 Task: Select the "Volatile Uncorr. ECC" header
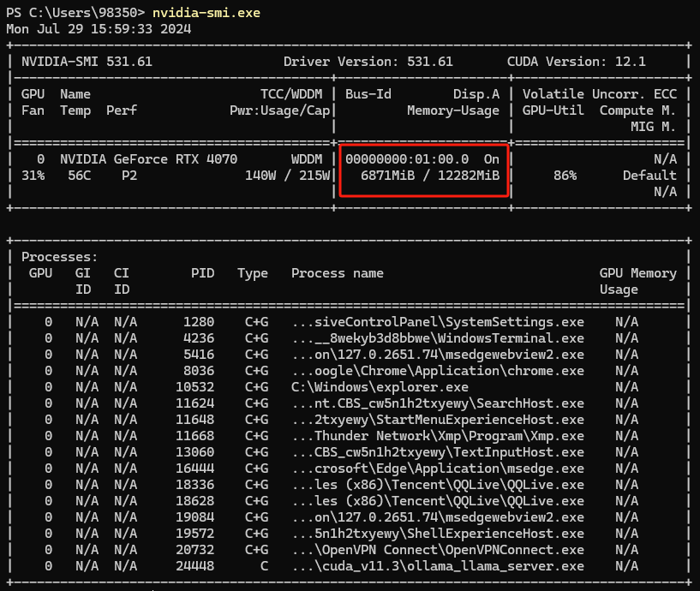pyautogui.click(x=600, y=94)
